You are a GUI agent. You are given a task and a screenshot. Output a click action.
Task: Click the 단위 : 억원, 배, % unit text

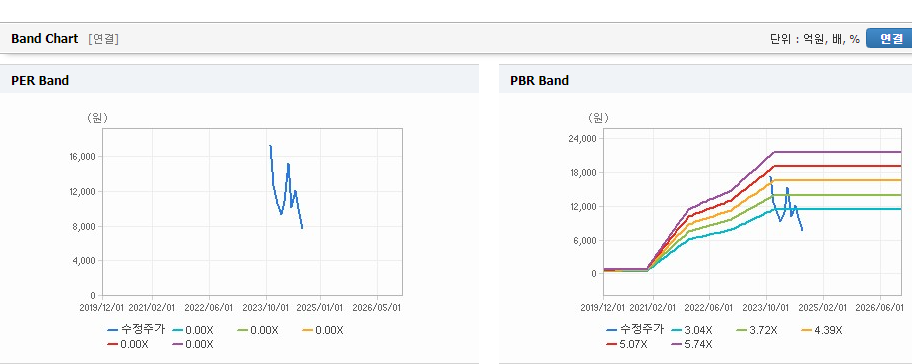pos(814,39)
